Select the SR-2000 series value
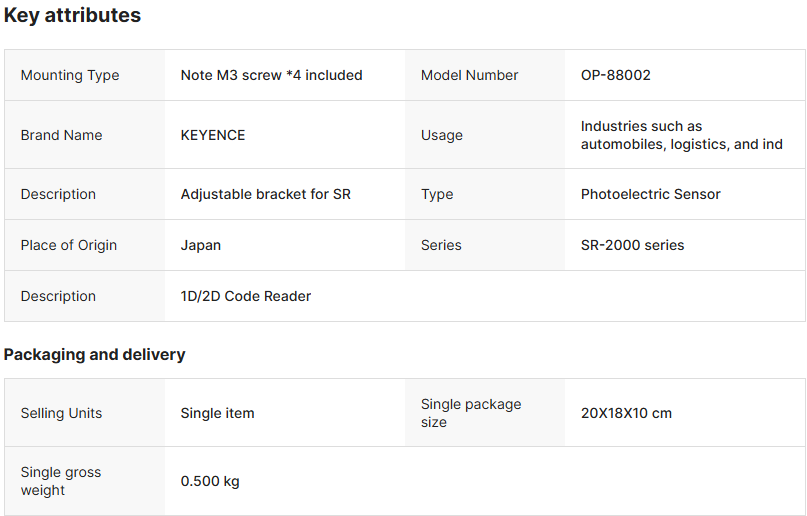This screenshot has height=516, width=807. pos(632,245)
